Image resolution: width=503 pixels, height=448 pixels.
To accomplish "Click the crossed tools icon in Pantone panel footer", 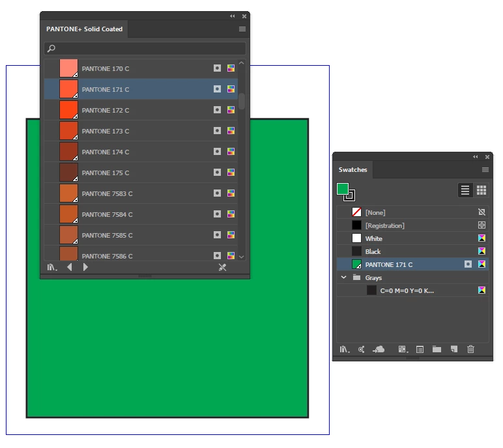I will point(222,267).
